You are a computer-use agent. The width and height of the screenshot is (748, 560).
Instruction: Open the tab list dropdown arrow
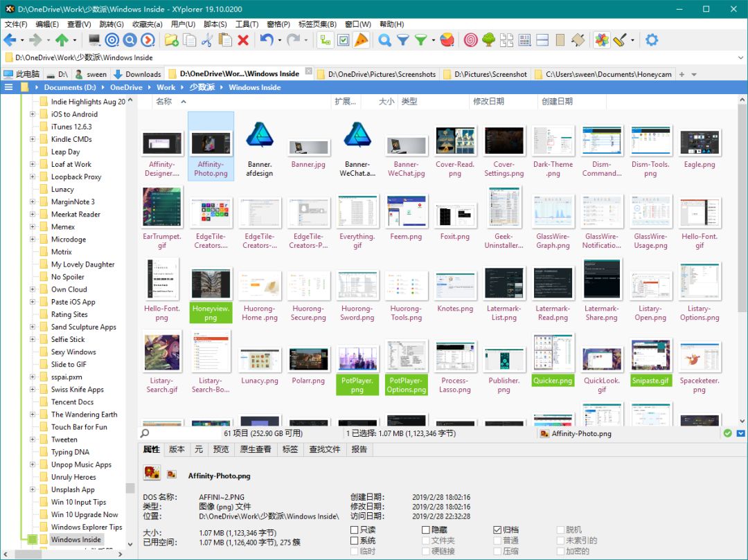coord(694,74)
